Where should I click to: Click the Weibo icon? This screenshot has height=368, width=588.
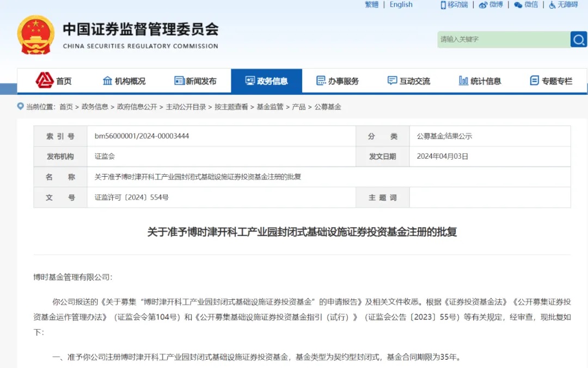point(483,5)
